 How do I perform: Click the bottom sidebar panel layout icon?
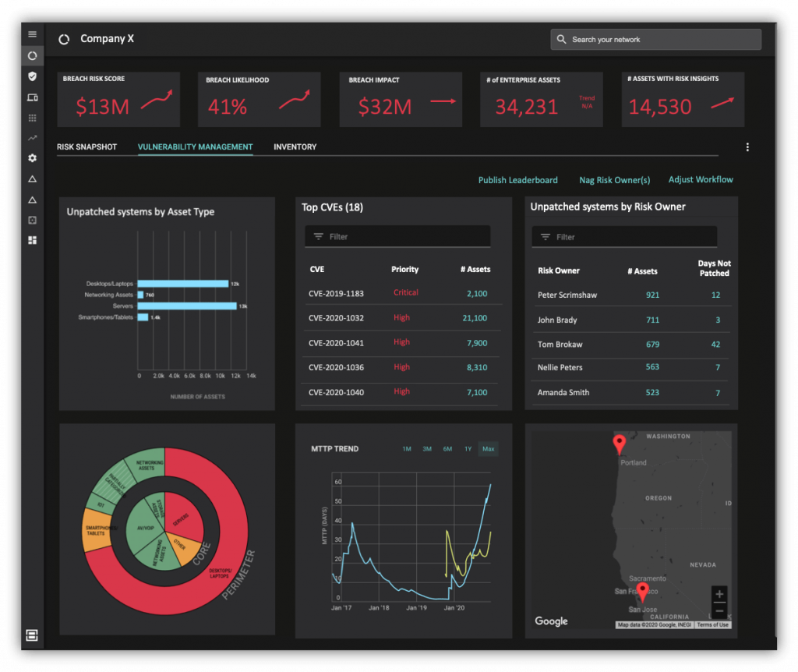pos(31,635)
